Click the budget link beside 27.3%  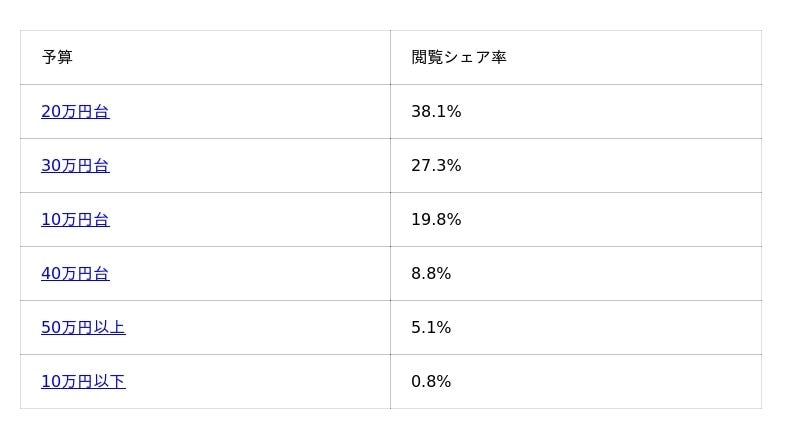pos(75,166)
